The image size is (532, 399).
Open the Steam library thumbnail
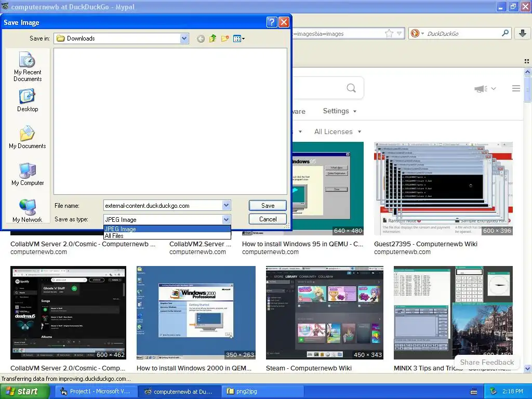coord(324,312)
